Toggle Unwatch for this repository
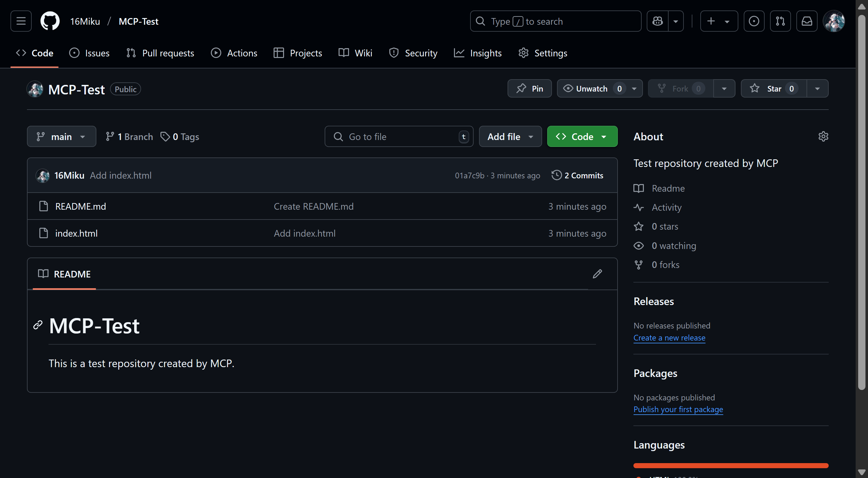The image size is (868, 478). pos(592,88)
